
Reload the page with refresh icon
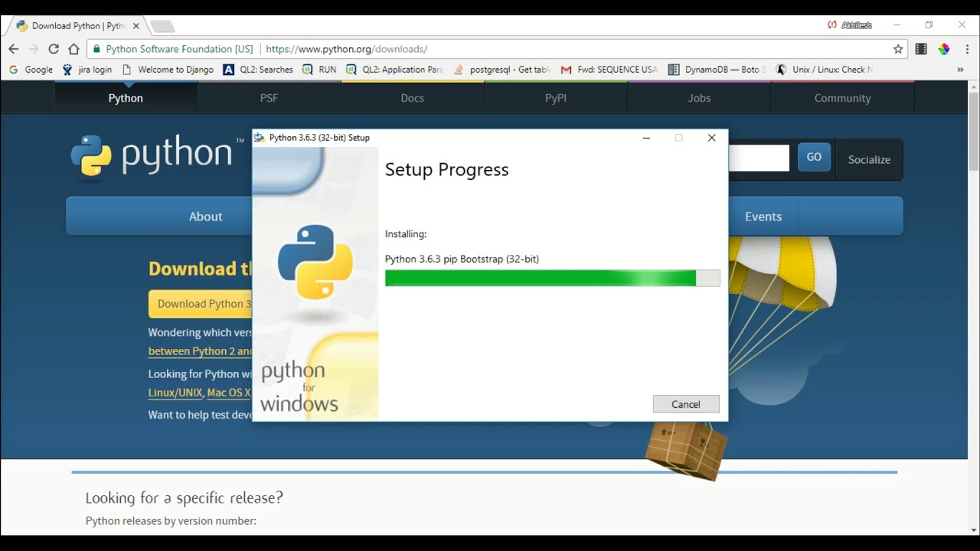54,49
